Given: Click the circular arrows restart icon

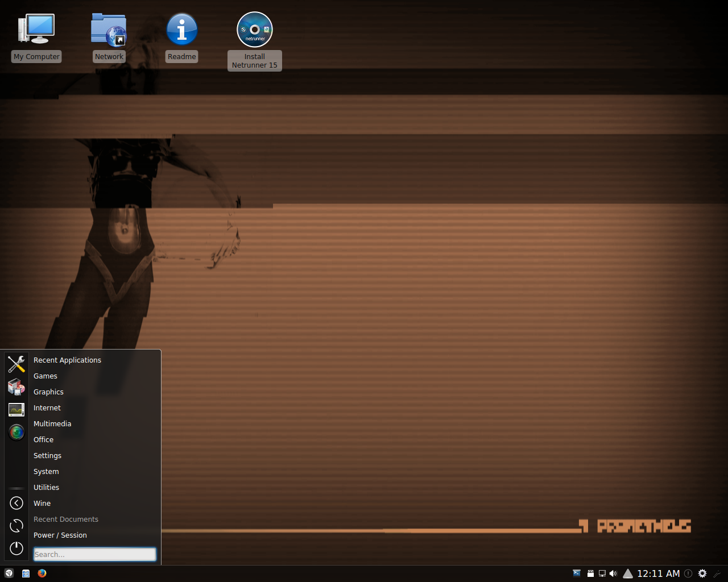Looking at the screenshot, I should point(16,526).
